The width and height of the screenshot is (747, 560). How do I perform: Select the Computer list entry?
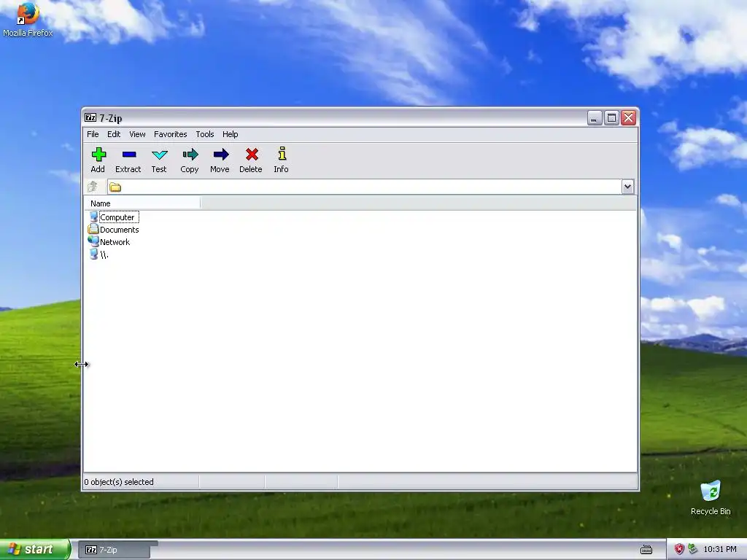(119, 217)
